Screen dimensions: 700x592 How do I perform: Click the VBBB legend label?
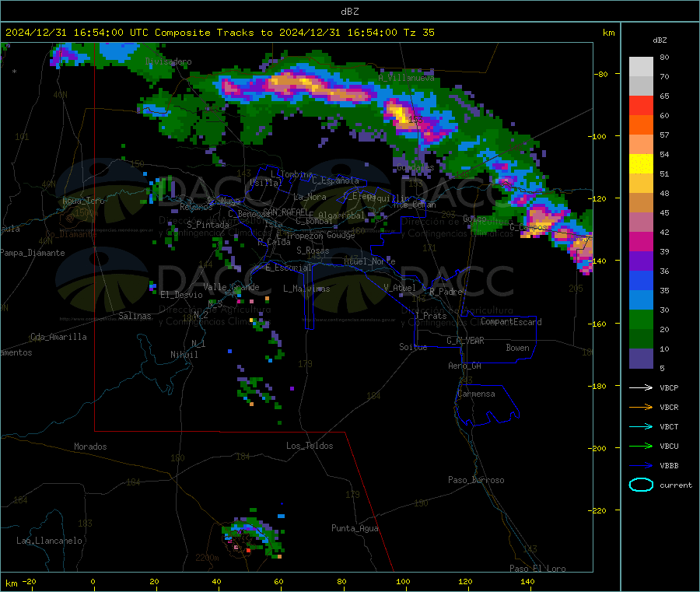[x=669, y=465]
